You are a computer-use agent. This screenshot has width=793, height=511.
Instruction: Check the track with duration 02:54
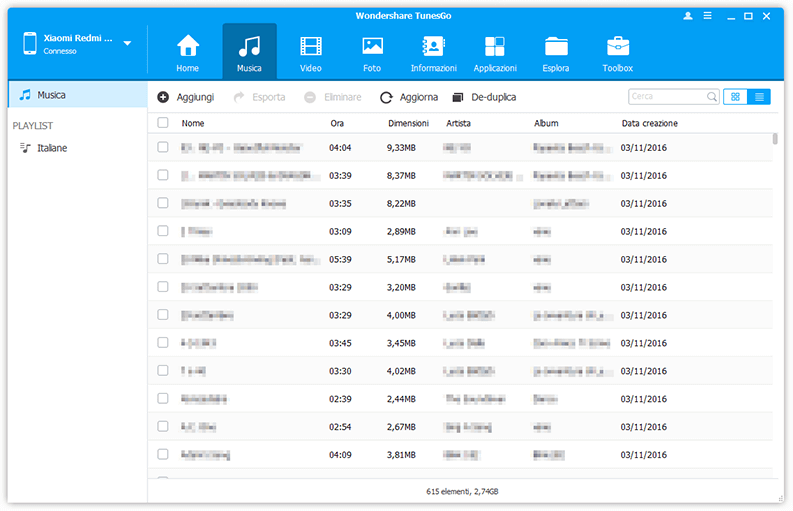click(x=163, y=426)
